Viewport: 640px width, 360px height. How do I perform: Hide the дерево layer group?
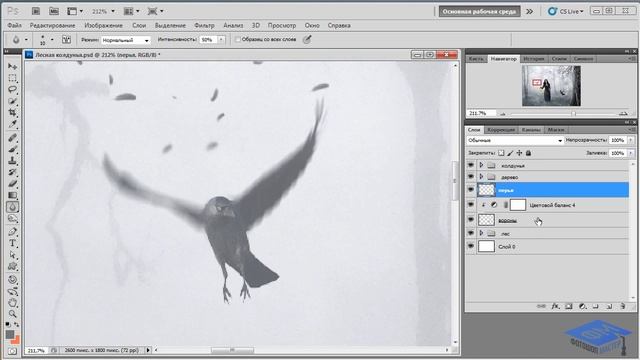(x=471, y=177)
